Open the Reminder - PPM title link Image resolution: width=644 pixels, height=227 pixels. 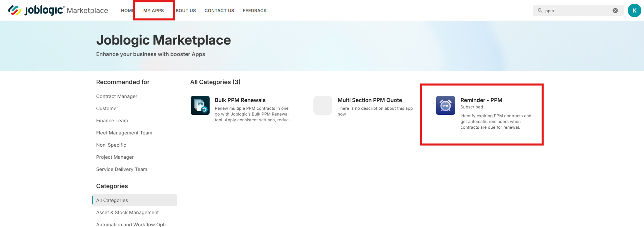(x=481, y=100)
